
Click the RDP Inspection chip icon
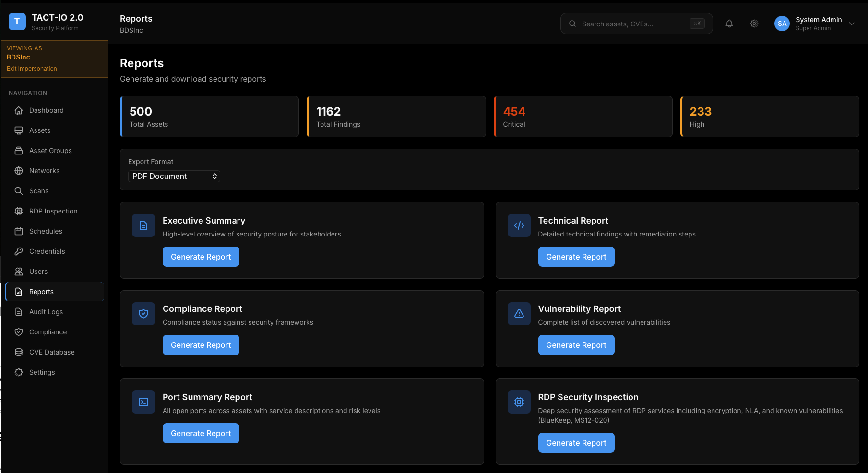18,211
